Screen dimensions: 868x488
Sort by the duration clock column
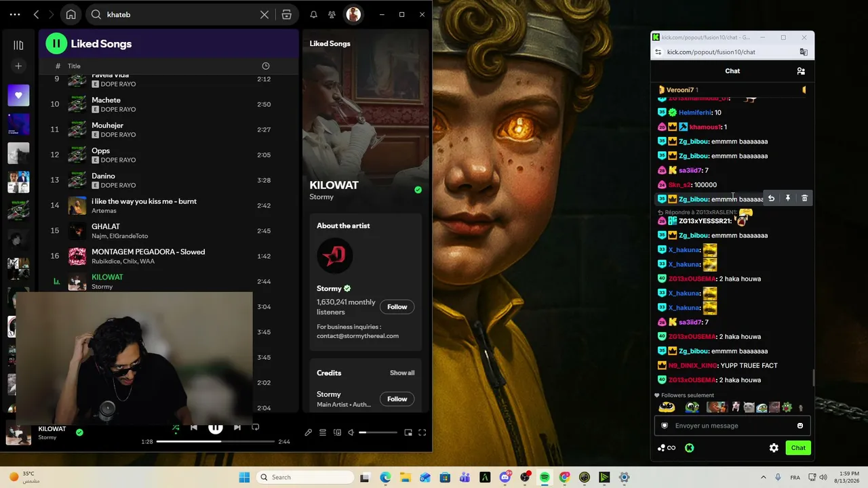(x=266, y=66)
